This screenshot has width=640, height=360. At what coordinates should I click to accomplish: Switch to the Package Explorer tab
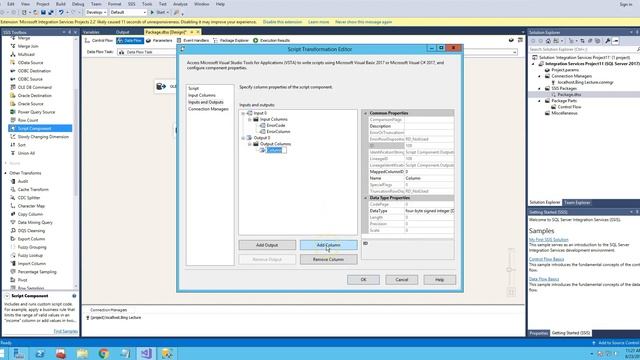pos(231,40)
